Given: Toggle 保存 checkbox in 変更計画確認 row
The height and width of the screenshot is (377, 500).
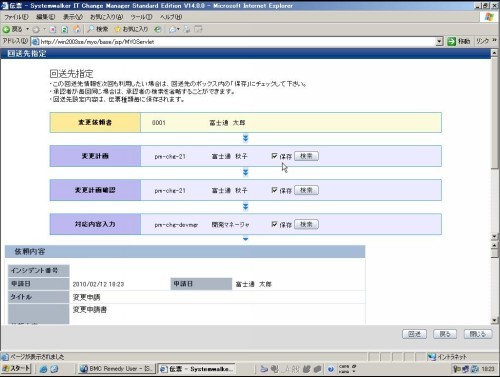Looking at the screenshot, I should coord(274,190).
